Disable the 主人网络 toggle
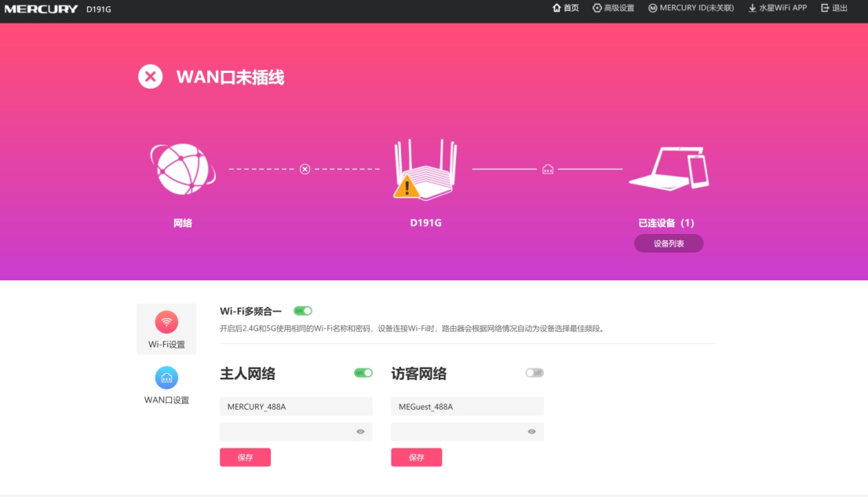Viewport: 868px width, 497px height. point(363,373)
